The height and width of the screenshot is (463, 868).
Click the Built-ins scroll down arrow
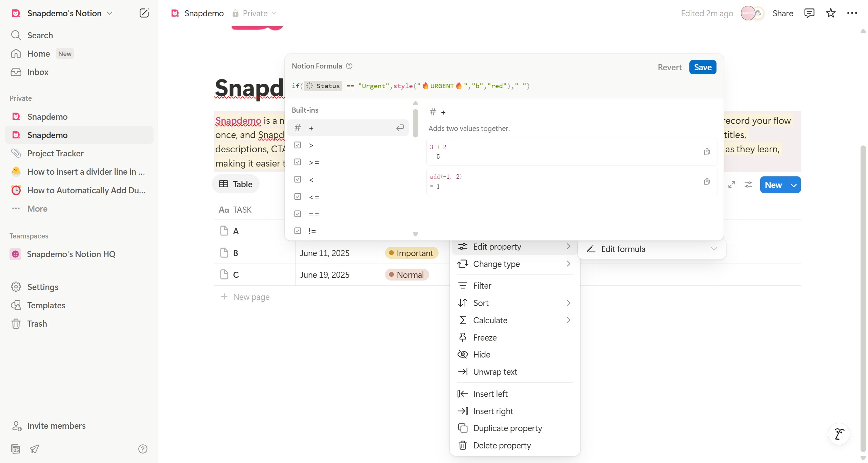[415, 234]
